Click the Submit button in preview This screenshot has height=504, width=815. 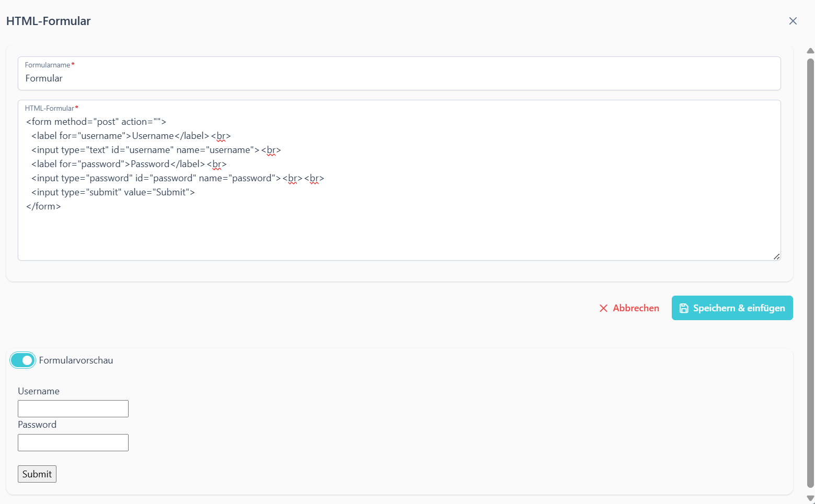(37, 474)
